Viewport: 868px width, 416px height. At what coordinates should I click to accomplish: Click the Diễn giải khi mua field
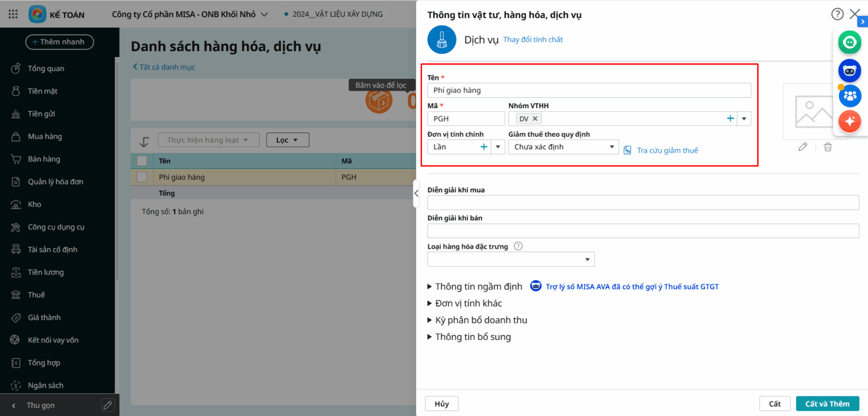[643, 203]
